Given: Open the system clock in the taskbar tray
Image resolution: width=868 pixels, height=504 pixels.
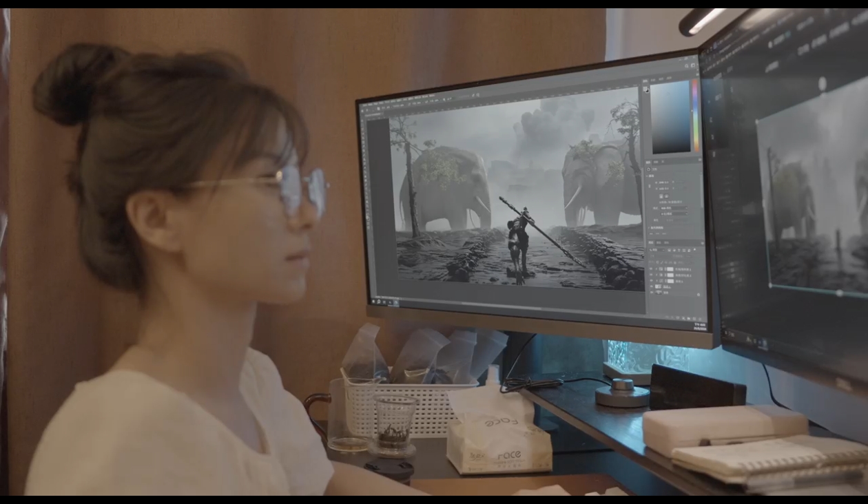Looking at the screenshot, I should coord(699,326).
